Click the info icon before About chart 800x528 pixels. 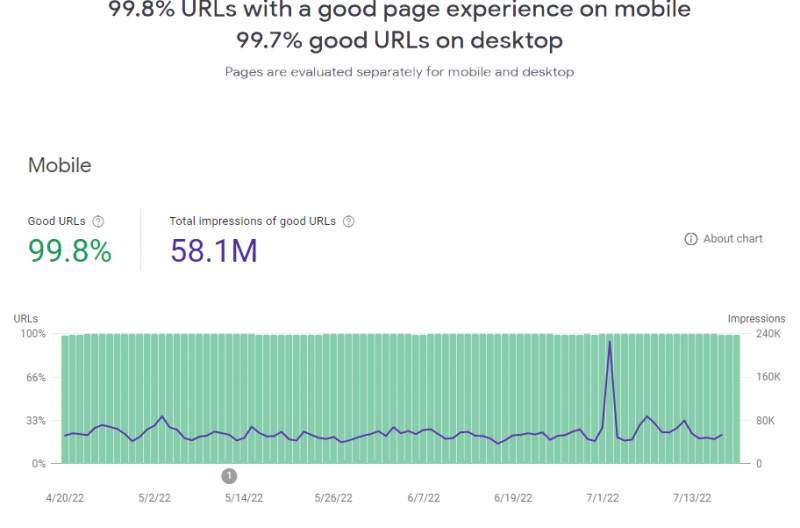pos(690,239)
